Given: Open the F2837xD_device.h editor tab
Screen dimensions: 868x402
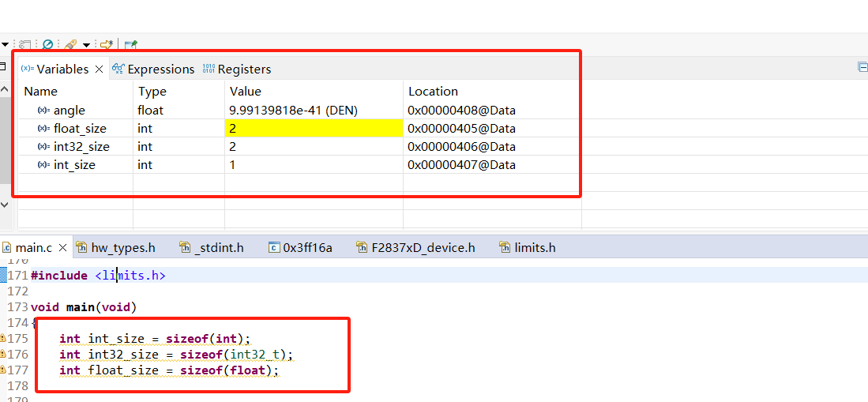Looking at the screenshot, I should coord(415,248).
